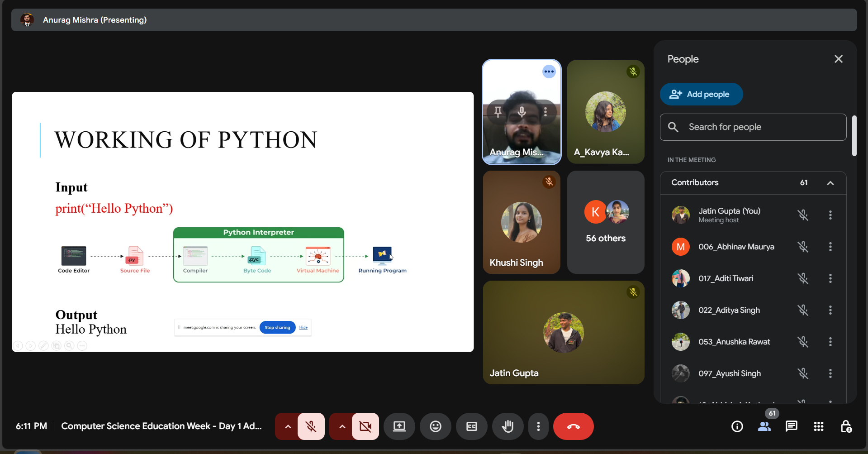Open the emoji reactions button
The image size is (868, 454).
click(435, 426)
